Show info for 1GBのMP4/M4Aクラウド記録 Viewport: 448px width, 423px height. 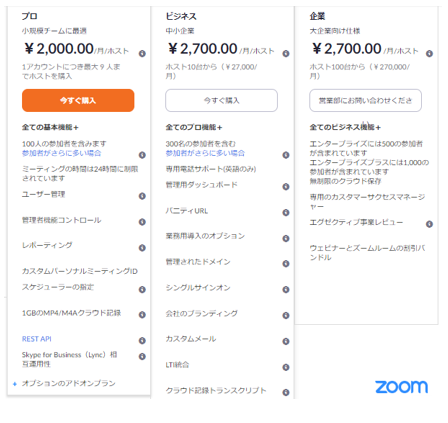[142, 315]
